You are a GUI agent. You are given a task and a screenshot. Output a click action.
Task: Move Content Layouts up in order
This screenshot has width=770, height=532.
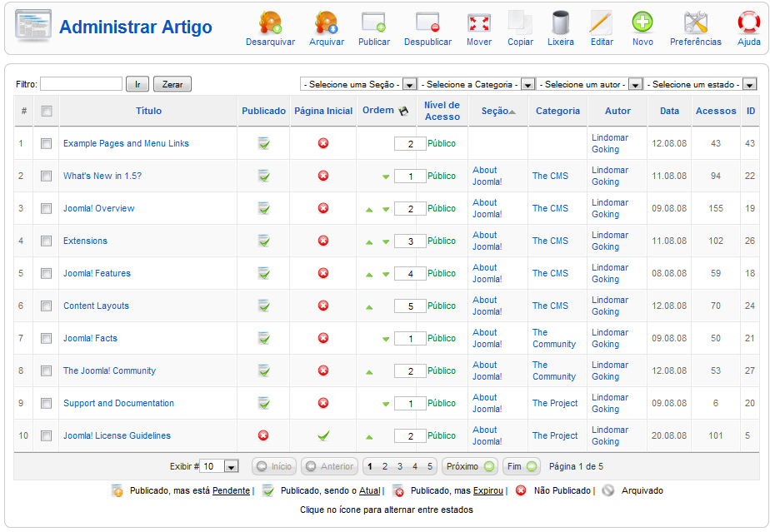tap(369, 307)
